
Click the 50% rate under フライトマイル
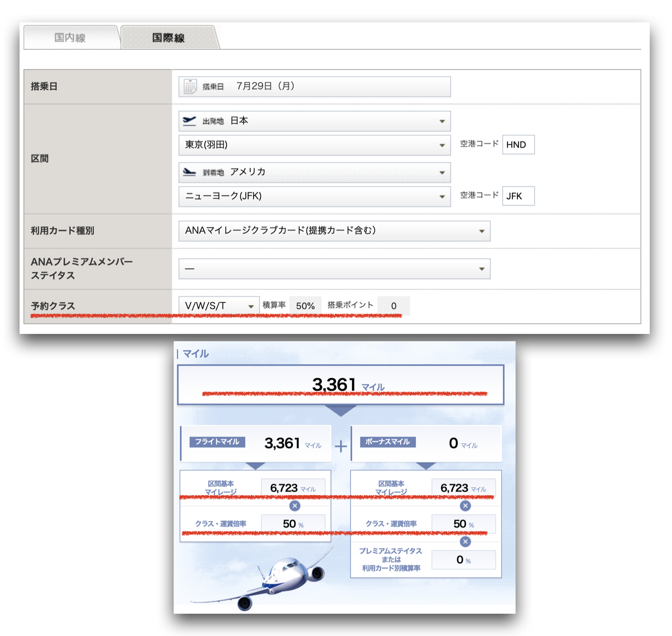293,524
